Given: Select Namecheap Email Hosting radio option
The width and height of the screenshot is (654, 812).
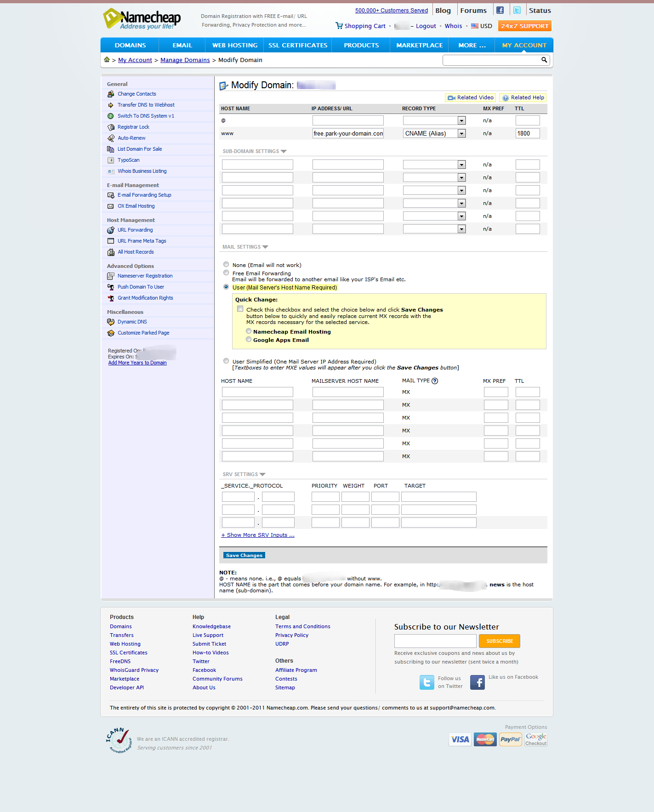Looking at the screenshot, I should (x=249, y=331).
